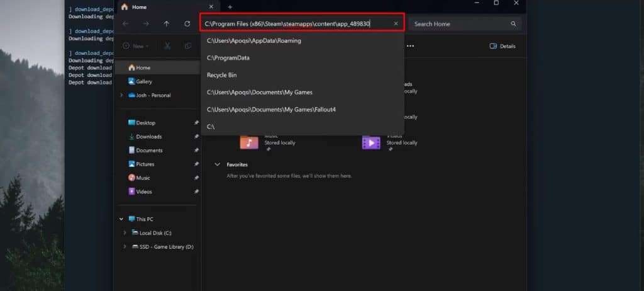Image resolution: width=644 pixels, height=291 pixels.
Task: Choose the Recycle Bin suggestion
Action: (303, 76)
